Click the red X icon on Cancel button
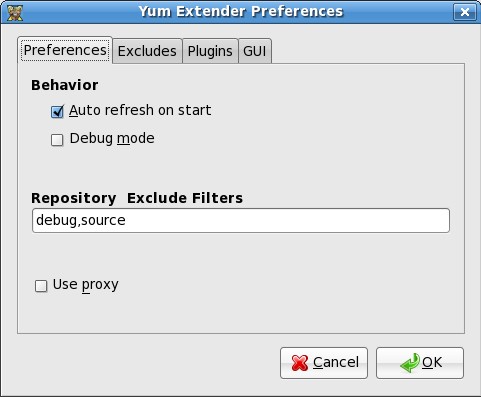This screenshot has width=481, height=397. [300, 363]
